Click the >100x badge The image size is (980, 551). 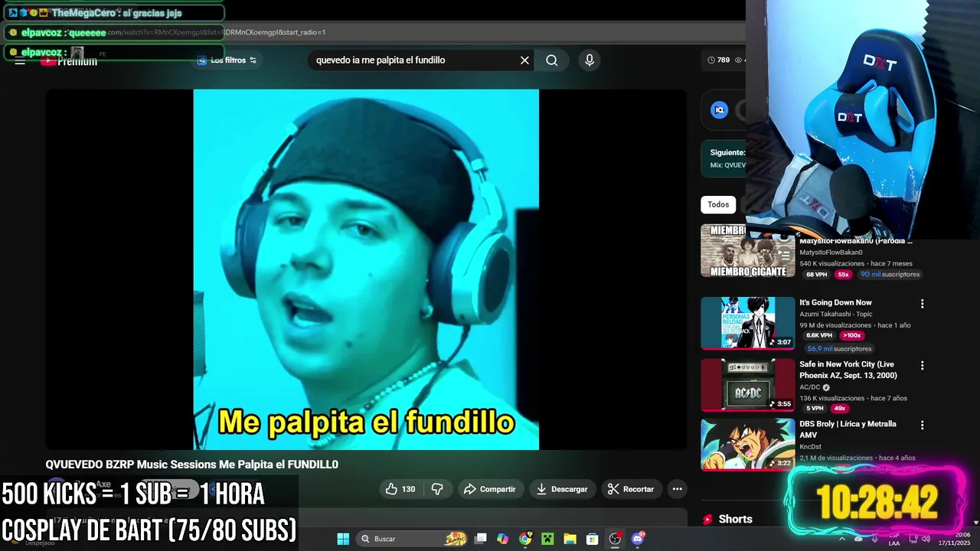click(851, 335)
